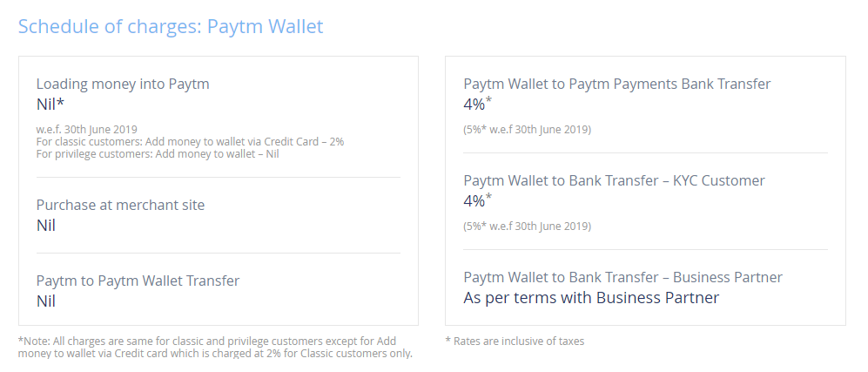
Task: Click the 5%* note under Payments Bank Transfer
Action: 527,130
